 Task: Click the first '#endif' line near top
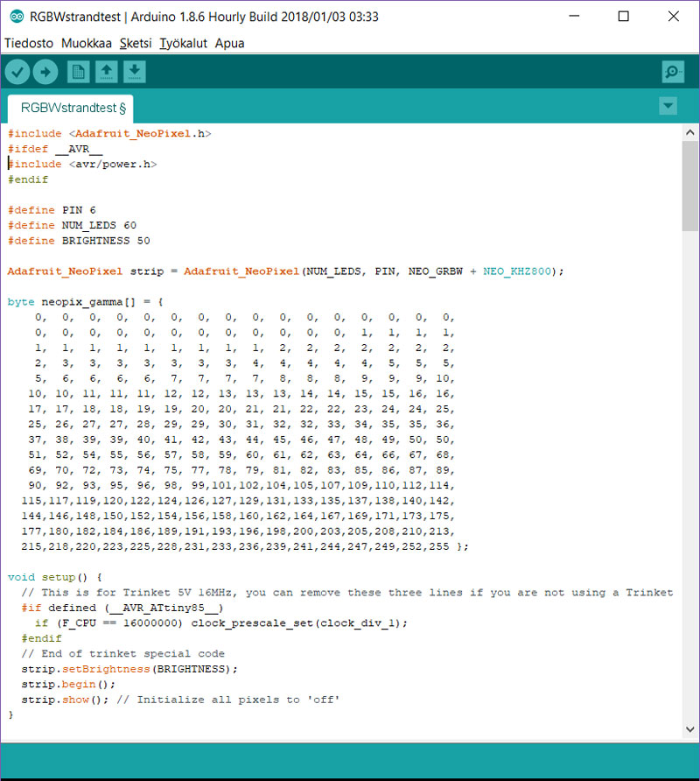pos(28,179)
